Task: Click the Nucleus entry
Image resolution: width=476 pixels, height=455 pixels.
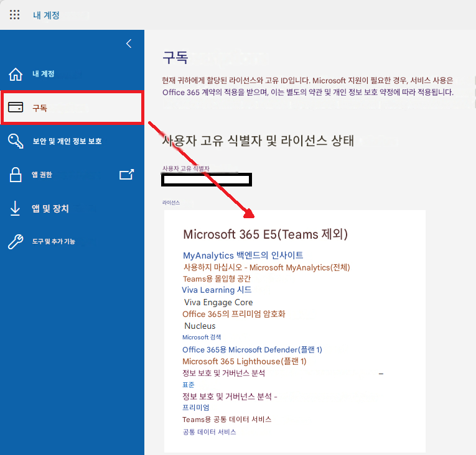Action: pos(200,326)
